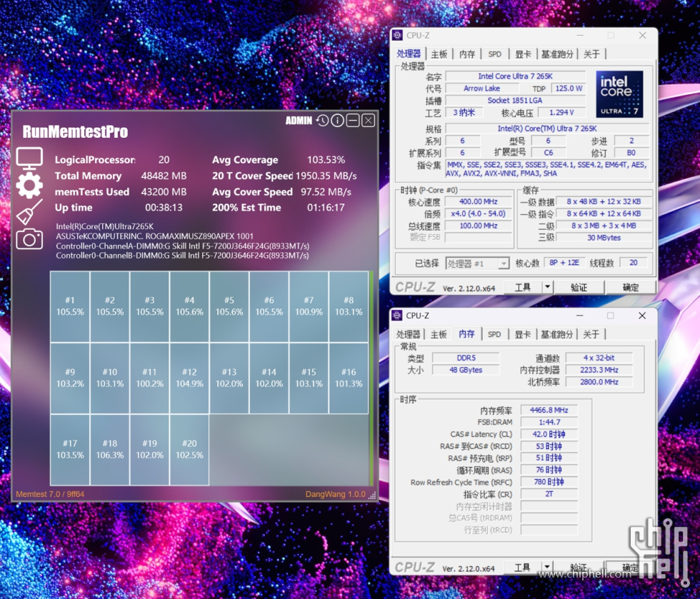Click the 核心数 value 8P + 12E

[x=564, y=263]
